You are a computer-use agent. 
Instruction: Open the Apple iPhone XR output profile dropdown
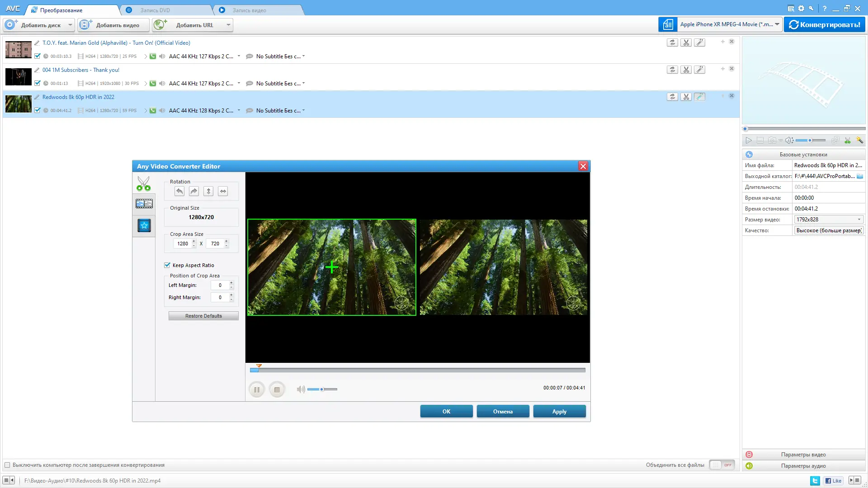tap(777, 24)
